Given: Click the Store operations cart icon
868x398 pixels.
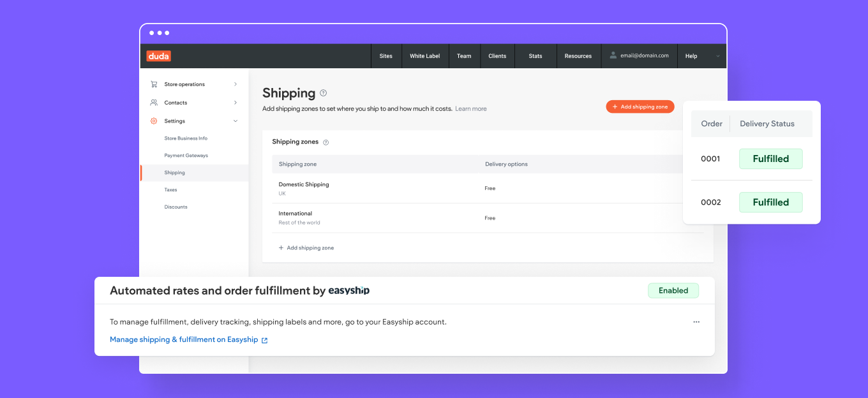Looking at the screenshot, I should [154, 84].
